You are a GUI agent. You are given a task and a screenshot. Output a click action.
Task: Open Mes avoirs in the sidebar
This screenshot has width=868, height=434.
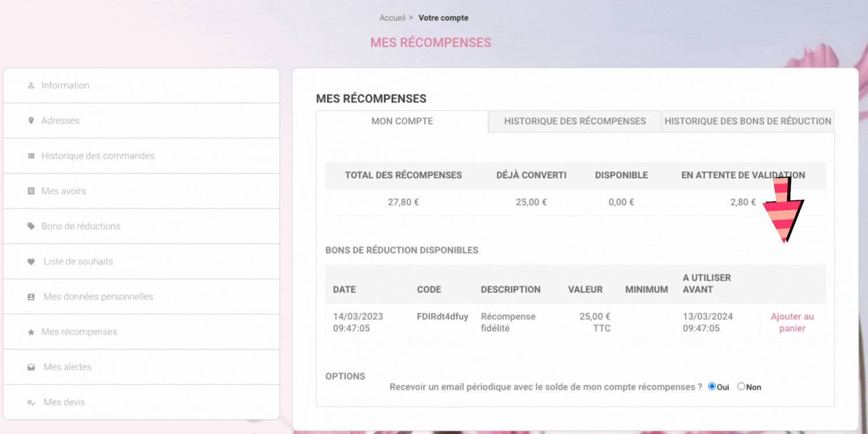pos(141,191)
